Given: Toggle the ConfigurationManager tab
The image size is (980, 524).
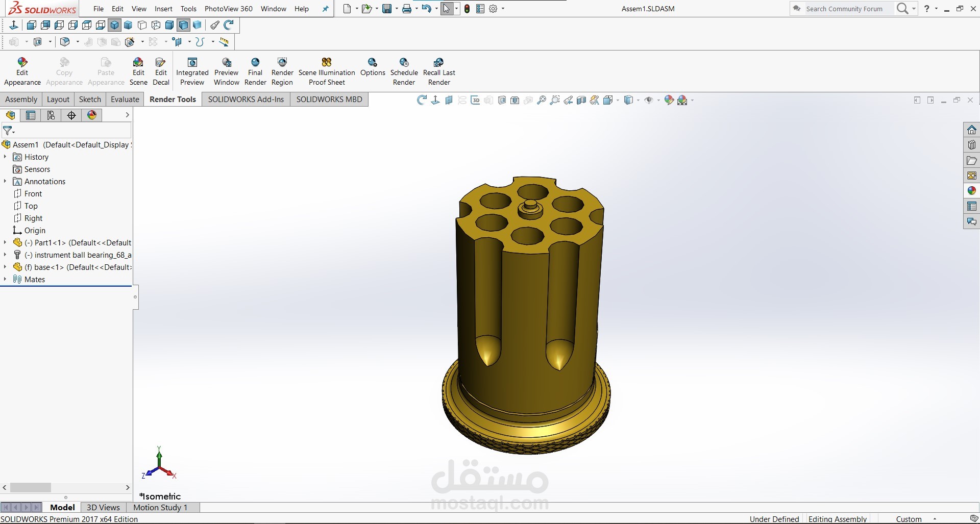Looking at the screenshot, I should click(51, 115).
